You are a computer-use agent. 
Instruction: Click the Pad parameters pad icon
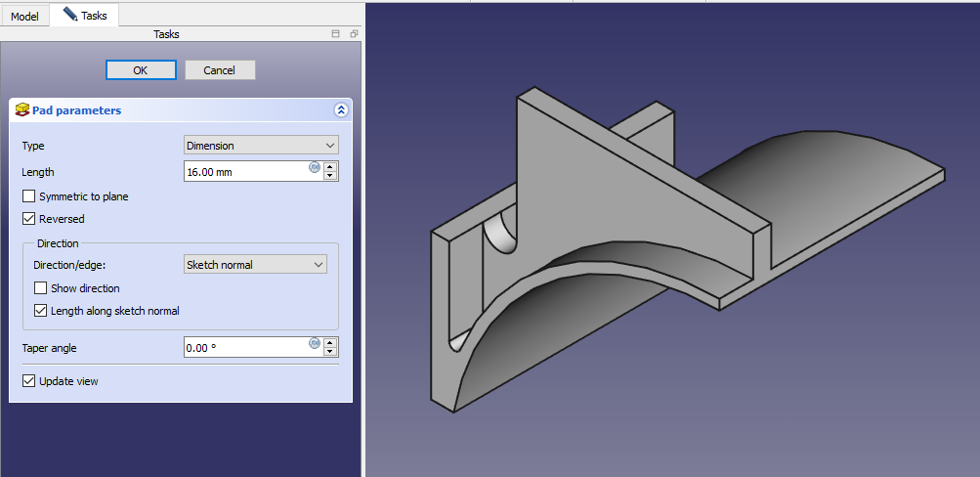point(21,110)
